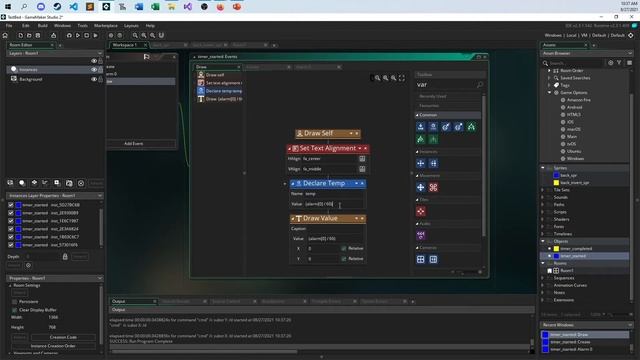Click blue arrows icon in Movement toolbox section
Image resolution: width=640 pixels, height=360 pixels.
(x=421, y=187)
